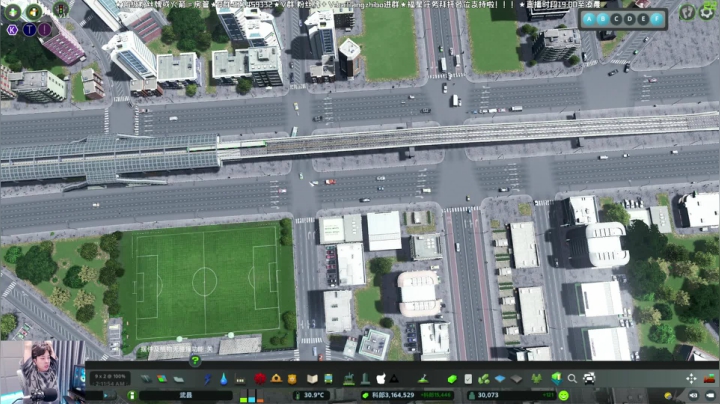Click the green happiness smiley face
Screen dimensions: 720x404
pyautogui.click(x=564, y=395)
